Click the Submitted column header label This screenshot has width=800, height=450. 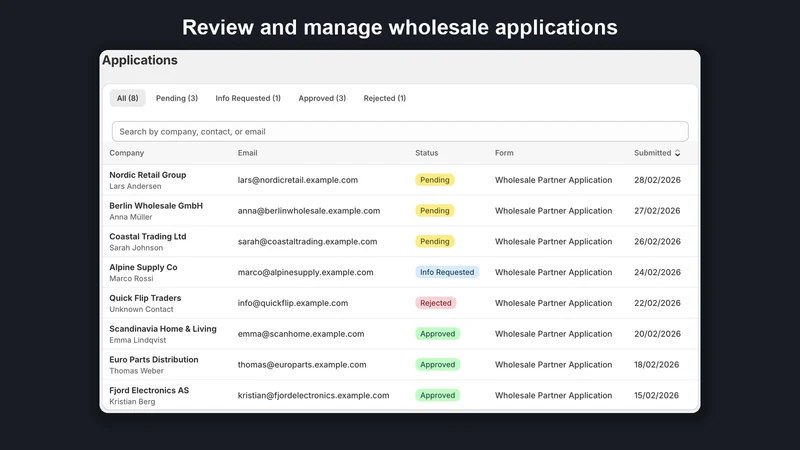pyautogui.click(x=653, y=153)
